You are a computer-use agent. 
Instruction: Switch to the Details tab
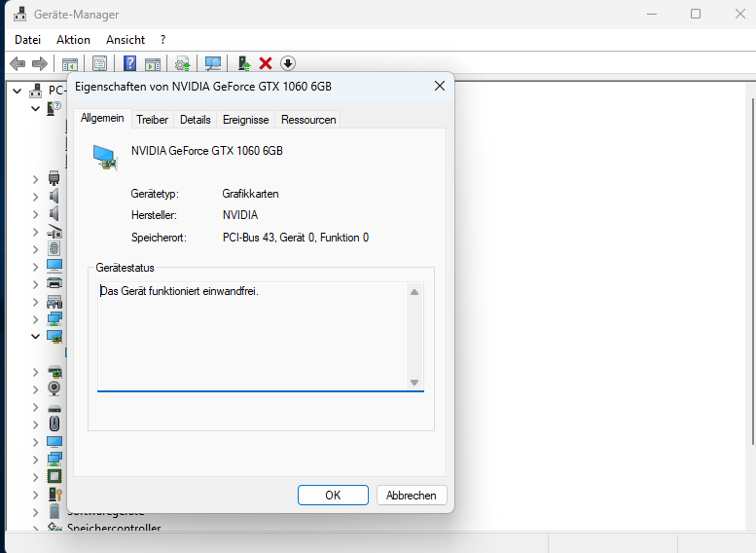click(196, 120)
